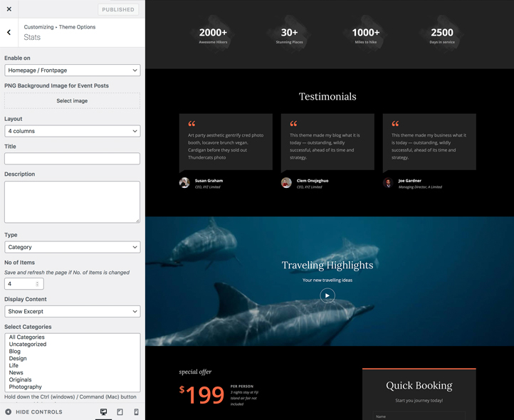Click into the Title text field
The image size is (514, 420).
pyautogui.click(x=72, y=159)
